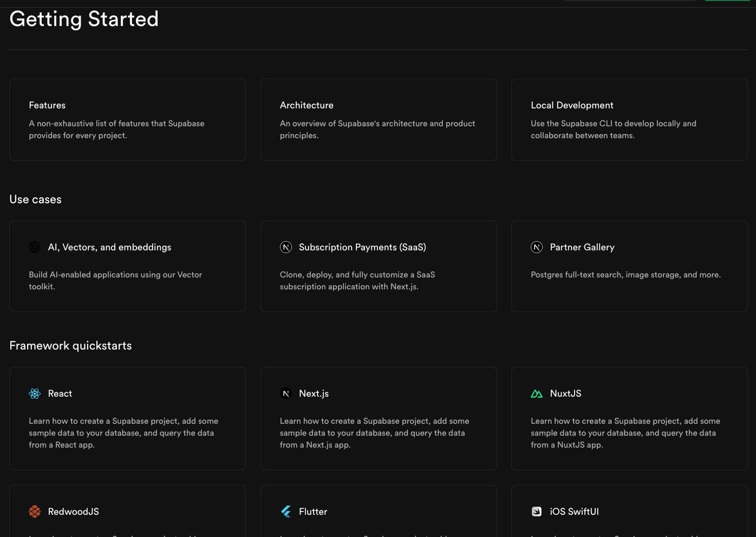Click the Next.js icon beside Subscription Payments
The width and height of the screenshot is (756, 537).
tap(286, 247)
